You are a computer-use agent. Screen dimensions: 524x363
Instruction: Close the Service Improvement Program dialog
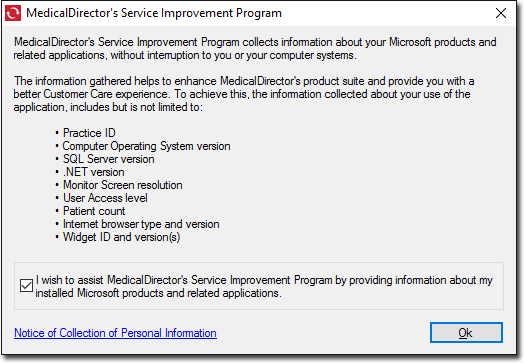pos(501,13)
